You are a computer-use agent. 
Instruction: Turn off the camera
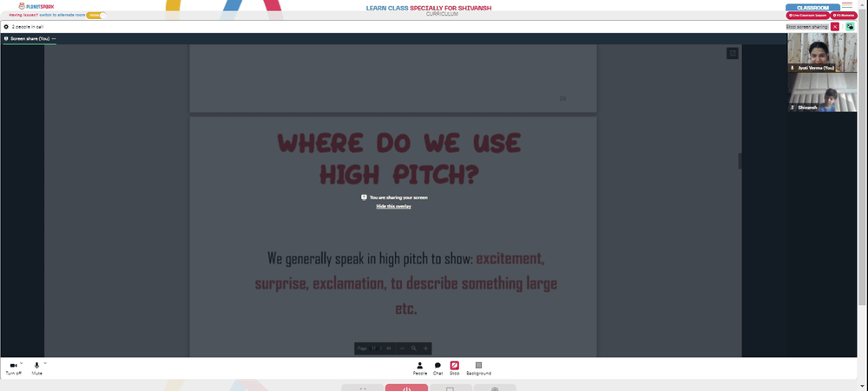tap(13, 366)
